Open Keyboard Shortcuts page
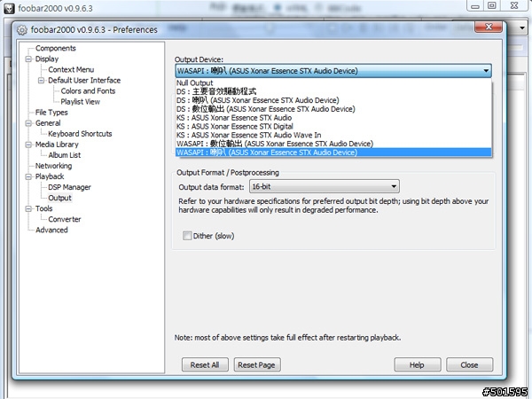The width and height of the screenshot is (532, 399). tap(80, 134)
